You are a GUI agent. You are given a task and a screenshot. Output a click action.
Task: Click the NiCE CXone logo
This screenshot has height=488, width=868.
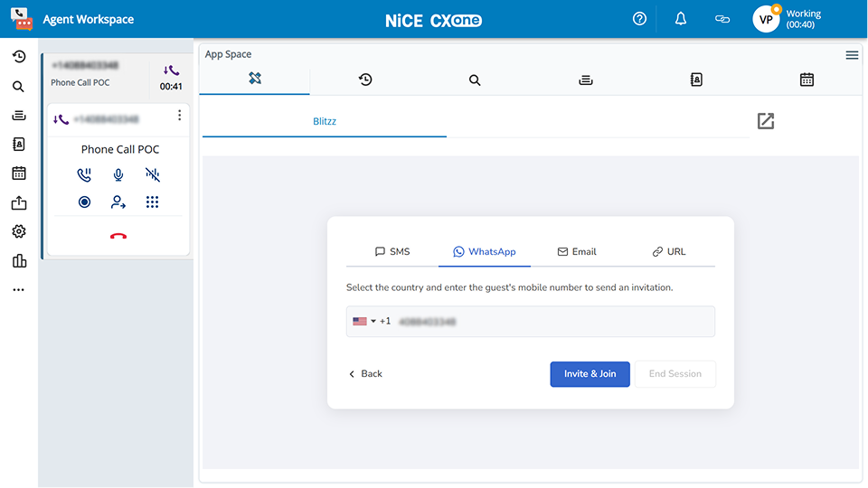point(433,21)
